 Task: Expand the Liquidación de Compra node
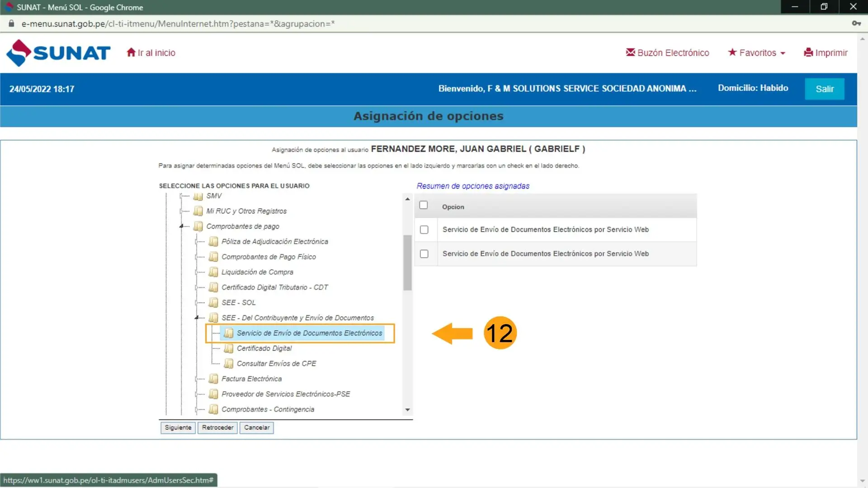coord(197,272)
